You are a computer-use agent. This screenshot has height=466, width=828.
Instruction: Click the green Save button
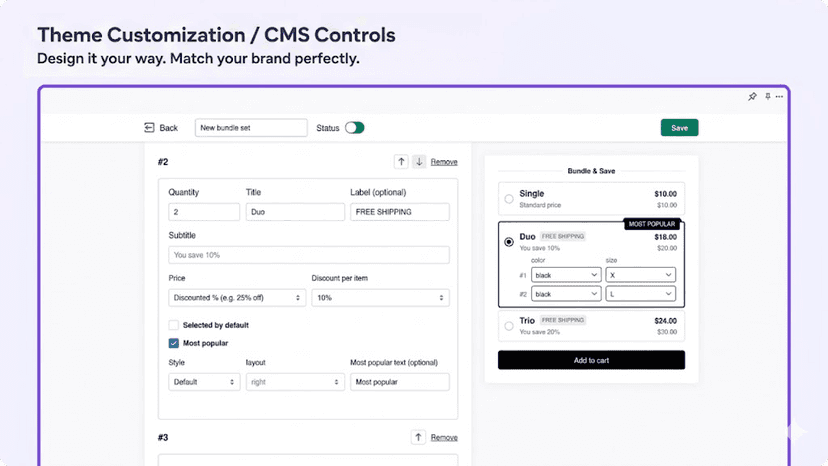[679, 127]
